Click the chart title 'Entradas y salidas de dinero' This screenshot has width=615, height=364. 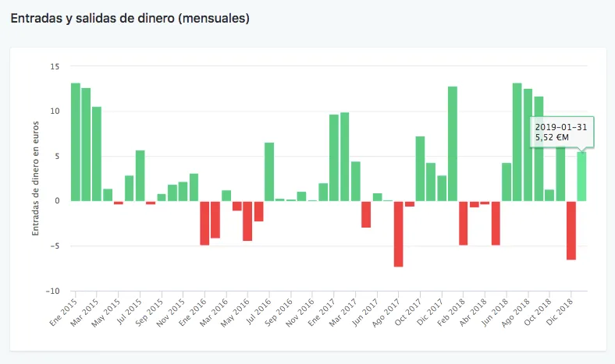click(x=129, y=18)
